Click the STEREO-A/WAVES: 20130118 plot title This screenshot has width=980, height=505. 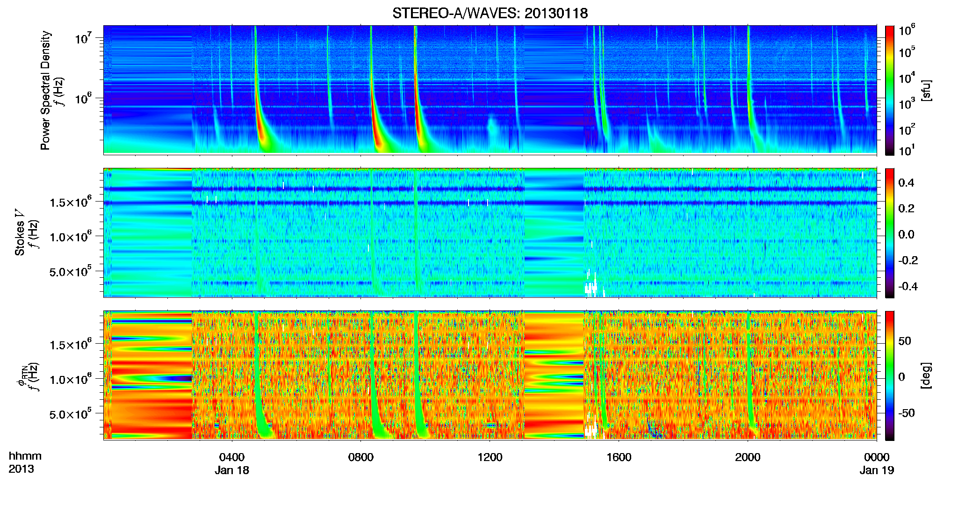point(490,13)
